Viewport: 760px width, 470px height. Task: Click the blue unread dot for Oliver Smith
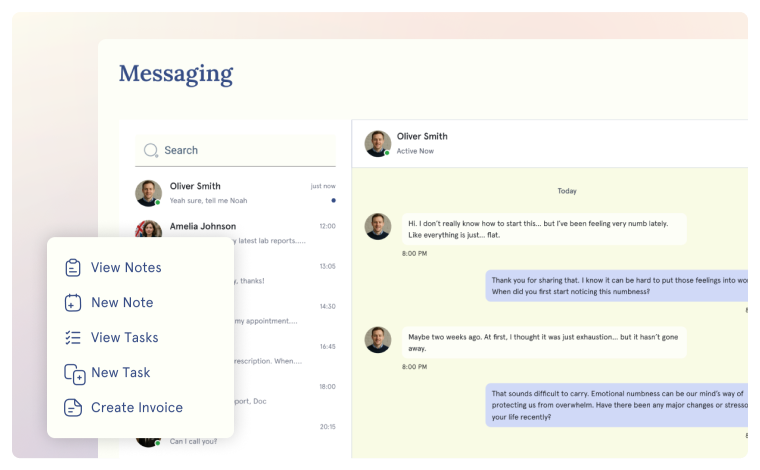tap(333, 200)
